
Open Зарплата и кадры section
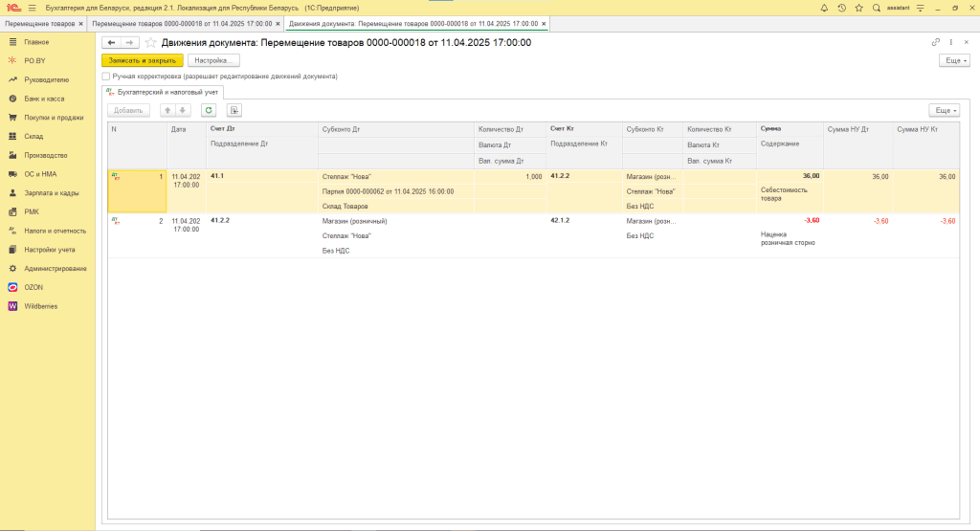tap(51, 193)
